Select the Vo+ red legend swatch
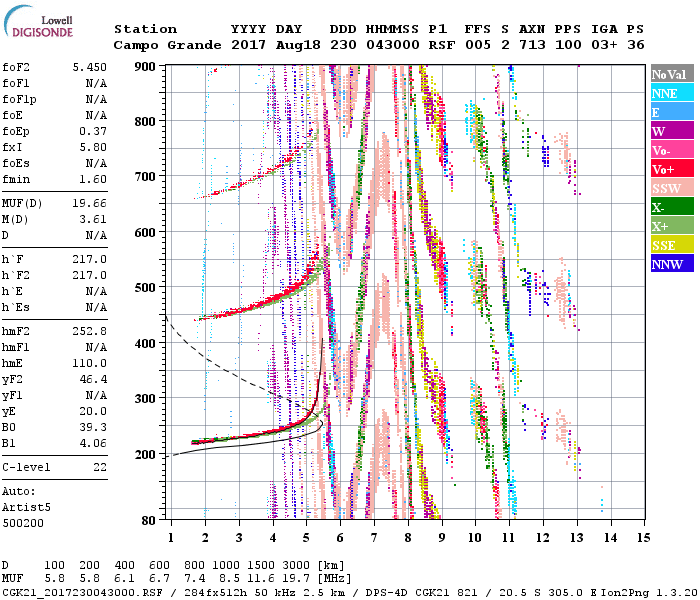The height and width of the screenshot is (600, 700). 672,169
